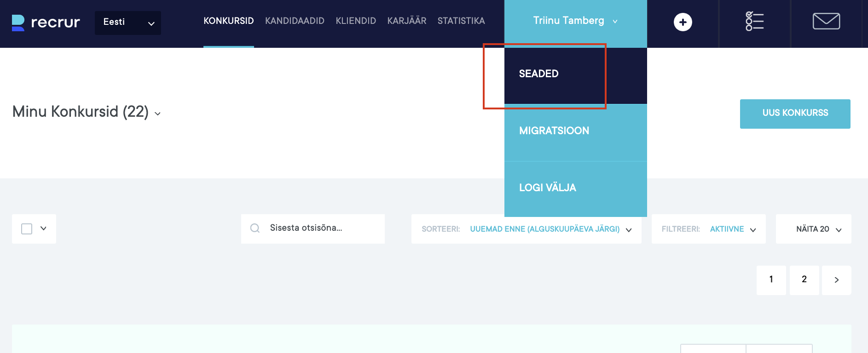Open the envelope messages icon

pos(826,21)
